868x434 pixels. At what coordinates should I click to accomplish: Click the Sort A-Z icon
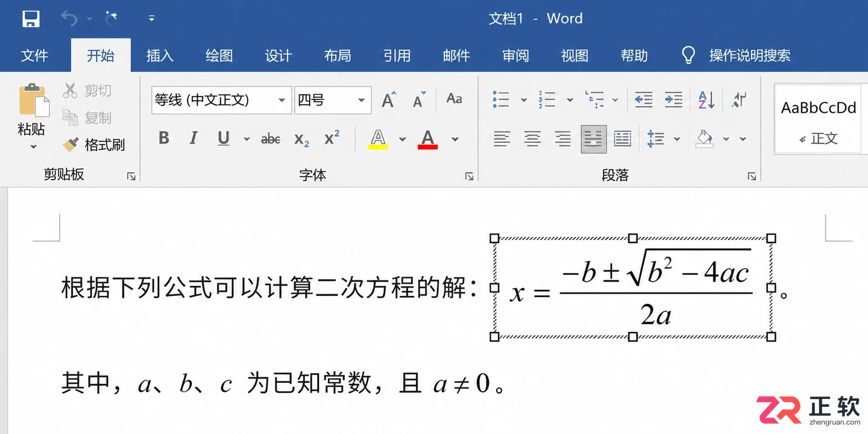pos(706,99)
